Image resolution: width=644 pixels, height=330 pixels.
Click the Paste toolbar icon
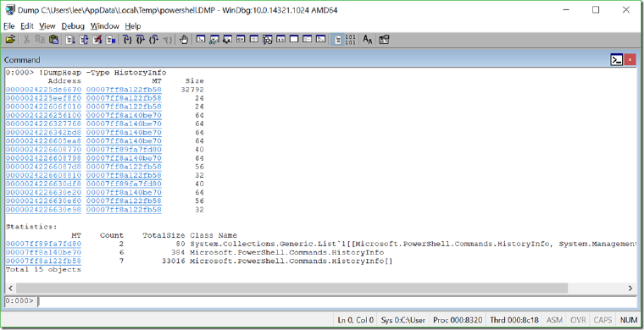click(x=53, y=40)
